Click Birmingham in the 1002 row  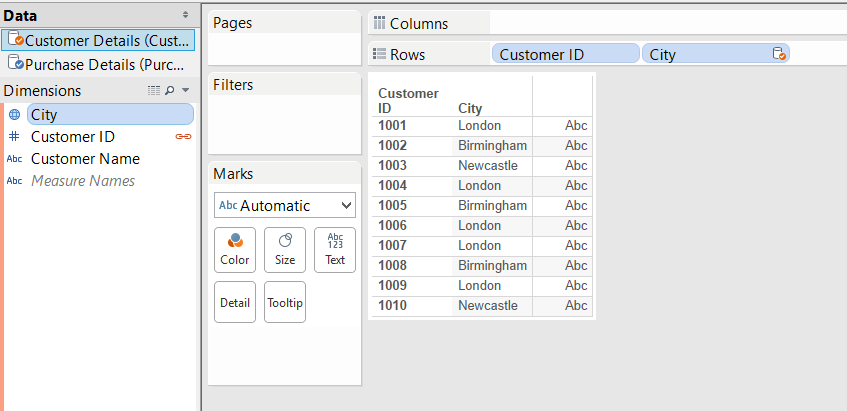[493, 146]
